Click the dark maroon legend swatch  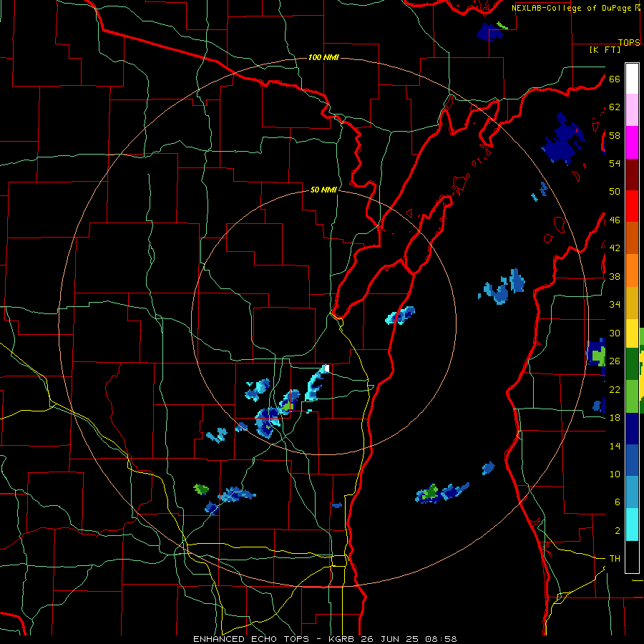(632, 175)
